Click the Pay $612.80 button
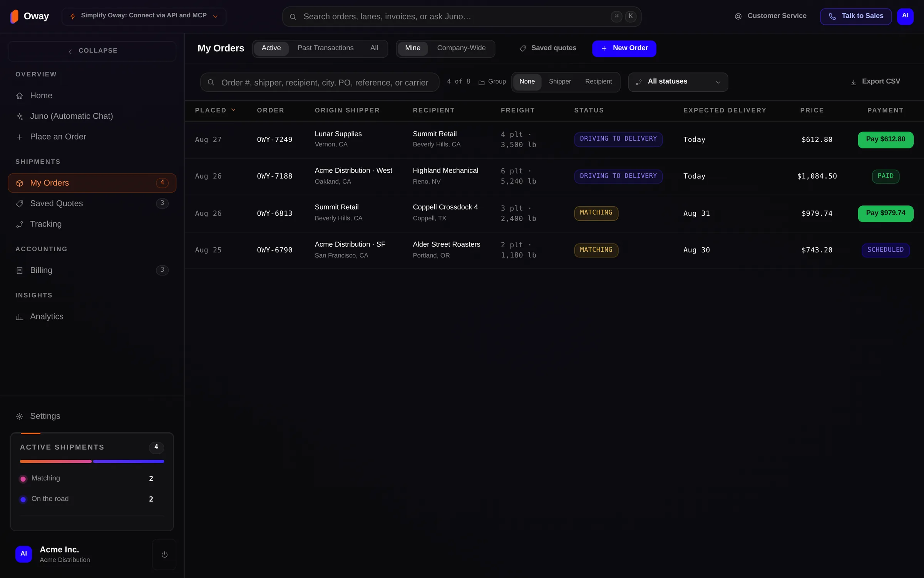This screenshot has width=924, height=578. pos(885,139)
